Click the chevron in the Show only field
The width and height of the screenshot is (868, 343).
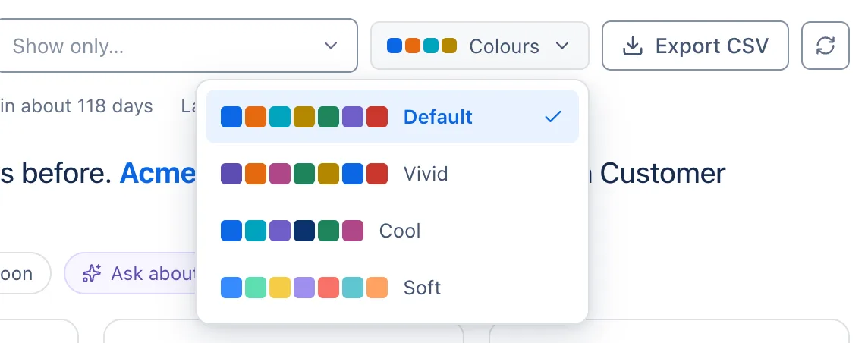[331, 46]
